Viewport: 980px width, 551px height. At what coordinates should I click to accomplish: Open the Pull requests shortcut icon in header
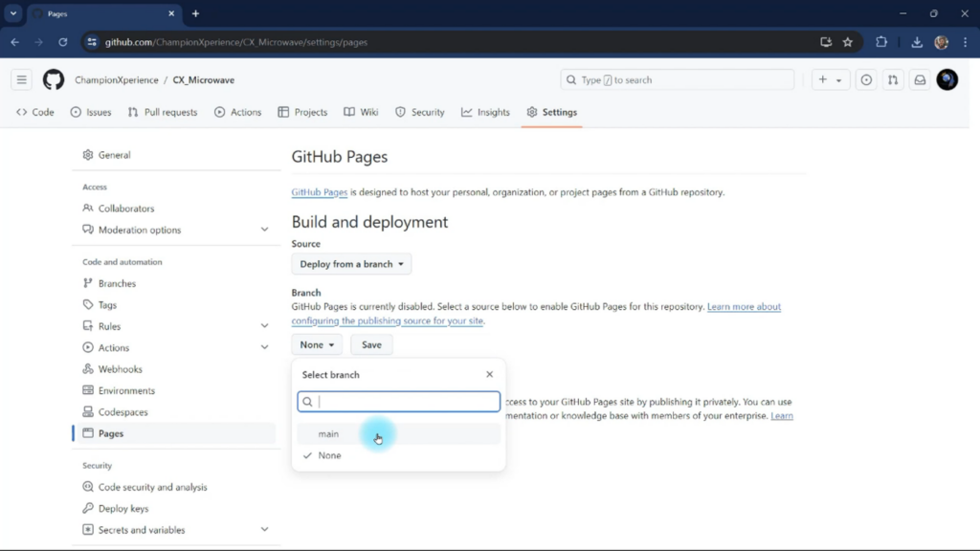pyautogui.click(x=893, y=80)
